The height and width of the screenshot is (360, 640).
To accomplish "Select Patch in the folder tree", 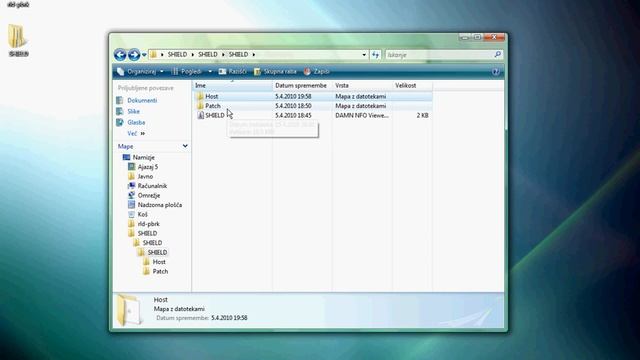I will click(160, 271).
